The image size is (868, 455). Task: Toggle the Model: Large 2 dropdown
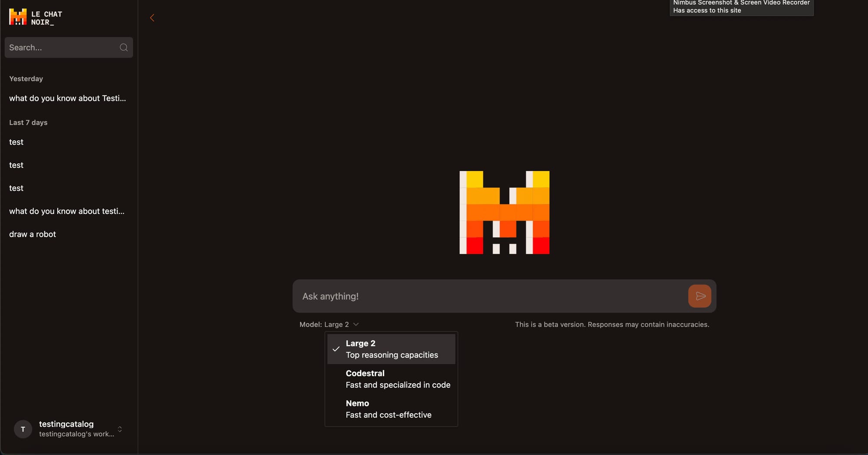point(329,324)
